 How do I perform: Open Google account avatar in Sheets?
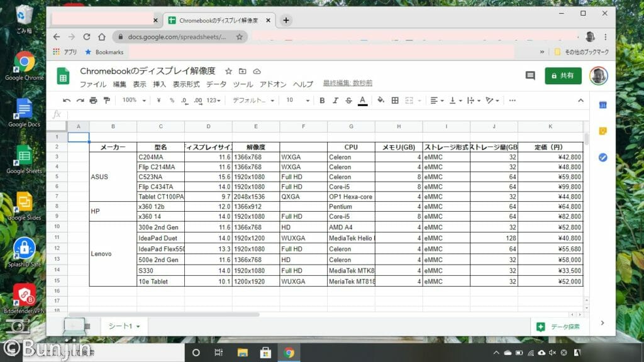[x=599, y=75]
